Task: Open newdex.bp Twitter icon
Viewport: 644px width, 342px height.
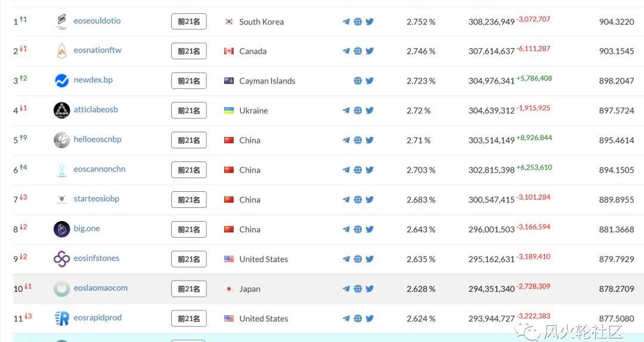Action: point(370,80)
